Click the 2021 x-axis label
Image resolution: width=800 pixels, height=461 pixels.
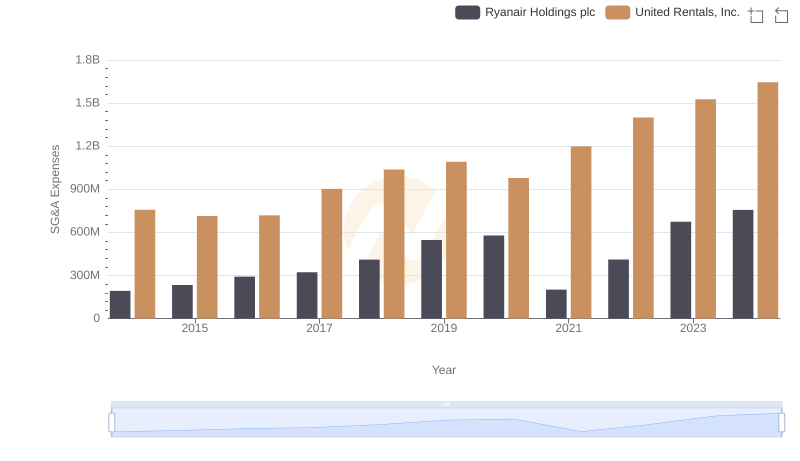568,328
